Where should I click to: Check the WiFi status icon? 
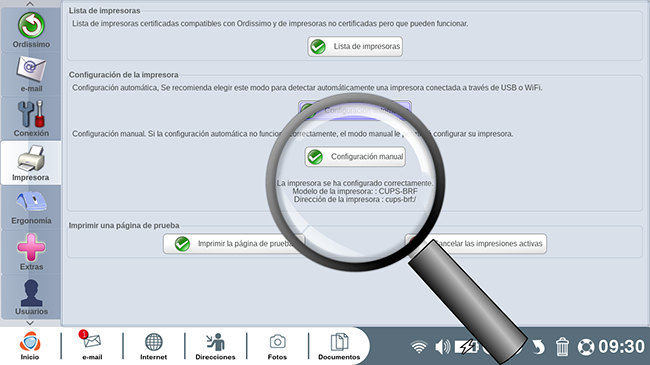[x=419, y=347]
